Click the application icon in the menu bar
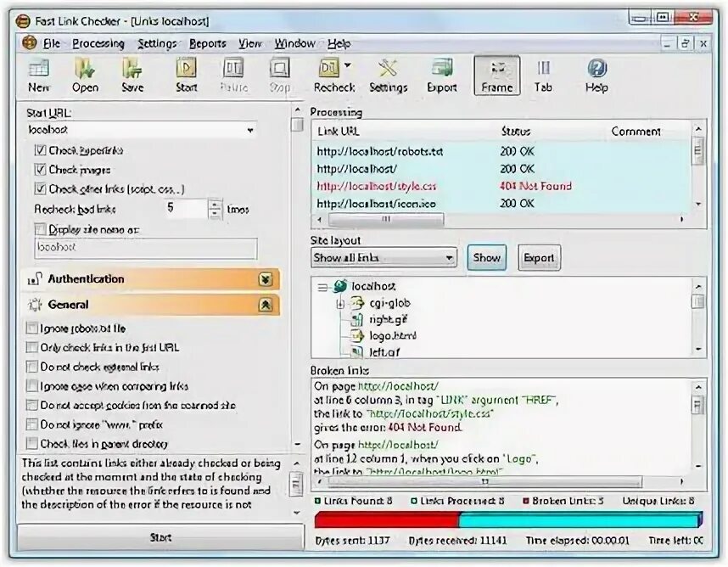Viewport: 728px width, 567px height. tap(29, 42)
